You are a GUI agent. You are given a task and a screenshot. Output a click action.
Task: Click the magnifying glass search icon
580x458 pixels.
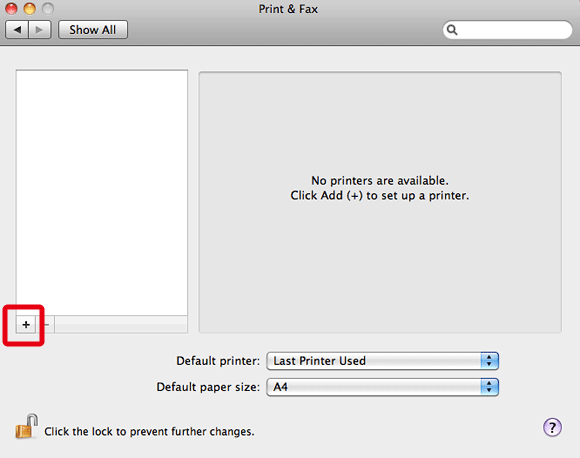point(452,30)
